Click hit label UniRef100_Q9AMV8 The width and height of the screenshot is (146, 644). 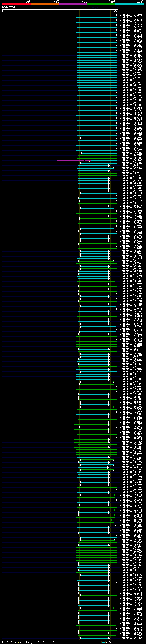[131, 208]
